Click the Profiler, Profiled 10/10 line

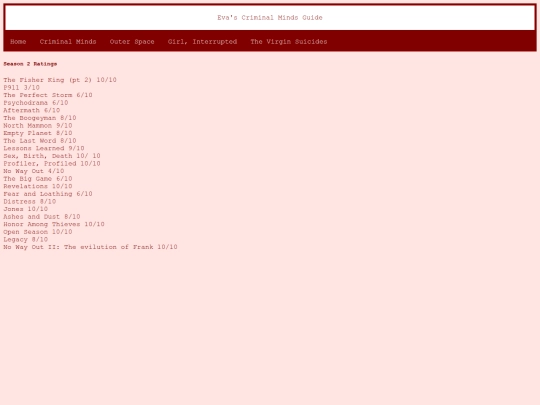52,163
